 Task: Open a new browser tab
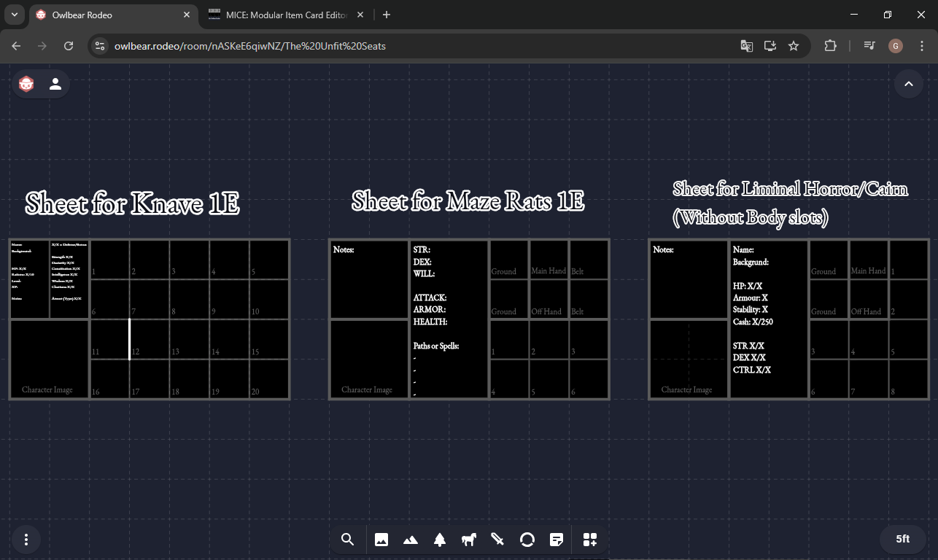[387, 15]
